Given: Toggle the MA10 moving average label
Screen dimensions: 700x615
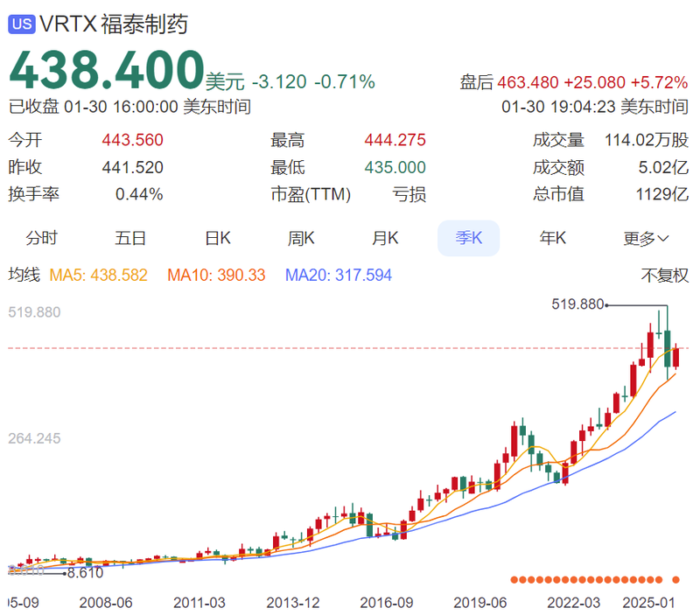Looking at the screenshot, I should [x=216, y=276].
